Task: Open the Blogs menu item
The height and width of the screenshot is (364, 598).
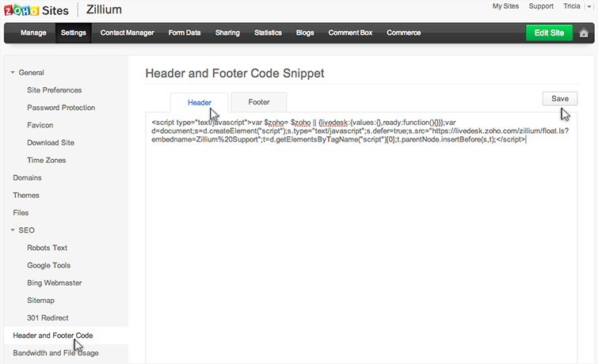Action: click(x=305, y=32)
